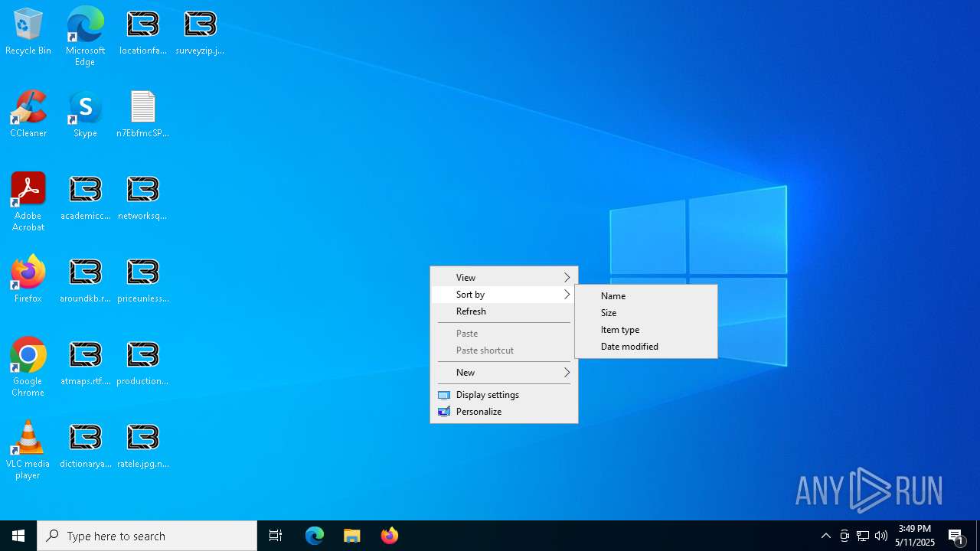Open the clock and date flyout

point(915,536)
